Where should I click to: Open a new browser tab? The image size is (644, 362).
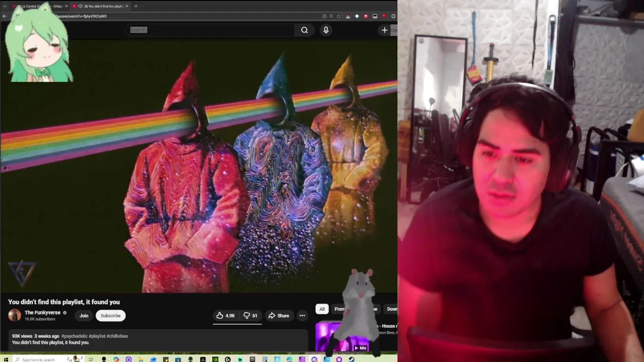click(x=136, y=6)
